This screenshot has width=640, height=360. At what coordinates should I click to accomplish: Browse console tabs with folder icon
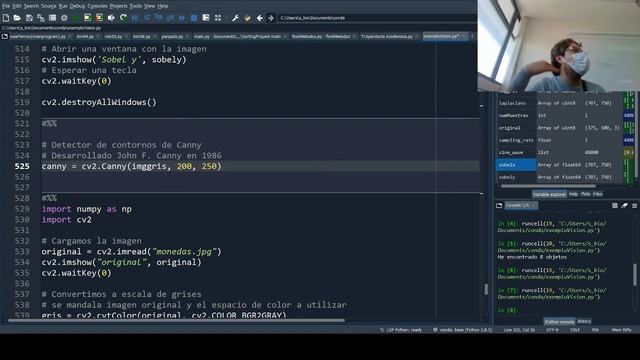499,205
